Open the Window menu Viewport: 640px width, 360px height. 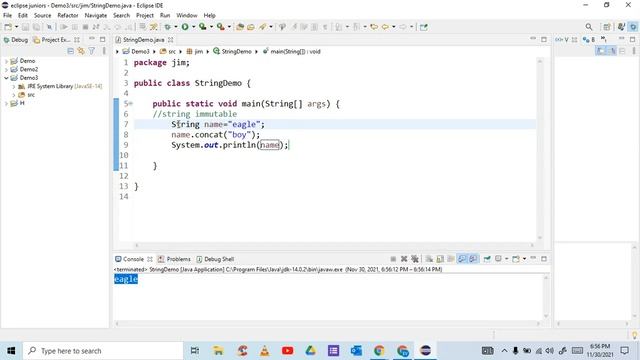click(187, 16)
